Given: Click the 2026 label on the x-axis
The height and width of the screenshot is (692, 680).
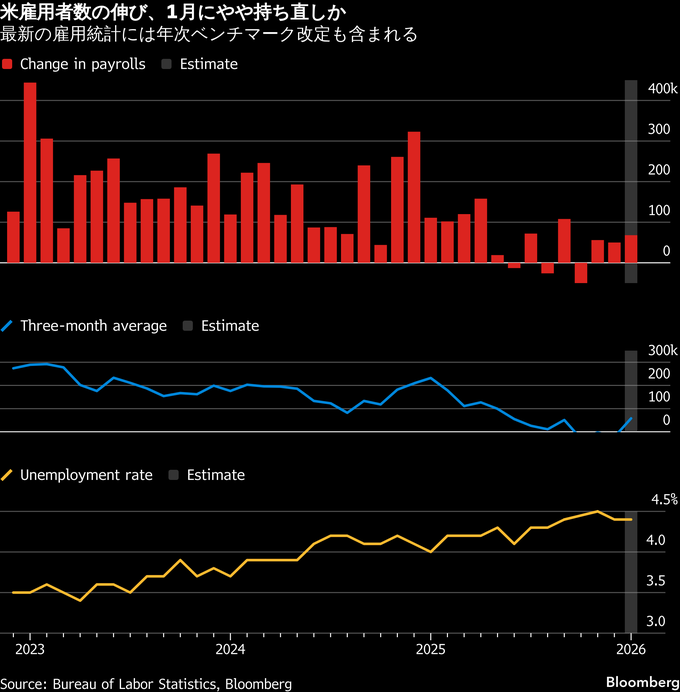Looking at the screenshot, I should [x=631, y=648].
